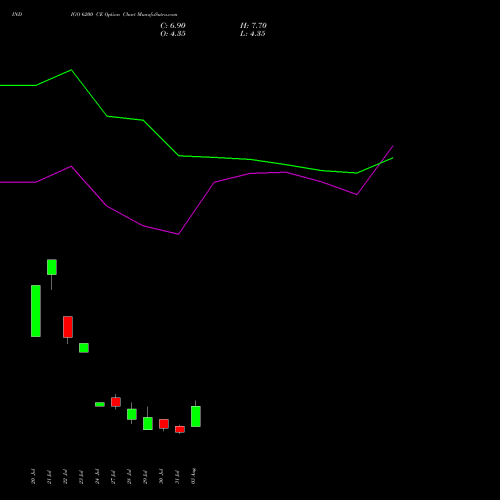Image resolution: width=500 pixels, height=500 pixels.
Task: Select the 29 Jul date label
Action: [145, 477]
